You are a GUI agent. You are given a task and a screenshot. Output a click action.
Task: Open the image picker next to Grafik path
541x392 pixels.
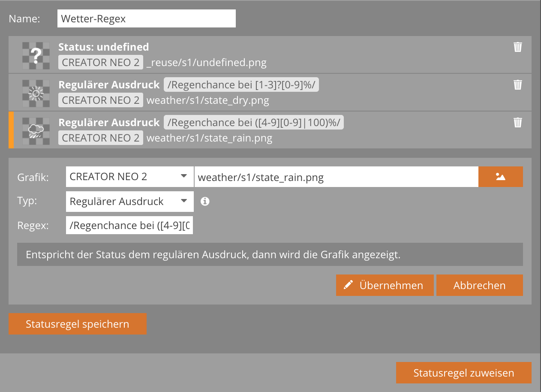click(x=500, y=177)
